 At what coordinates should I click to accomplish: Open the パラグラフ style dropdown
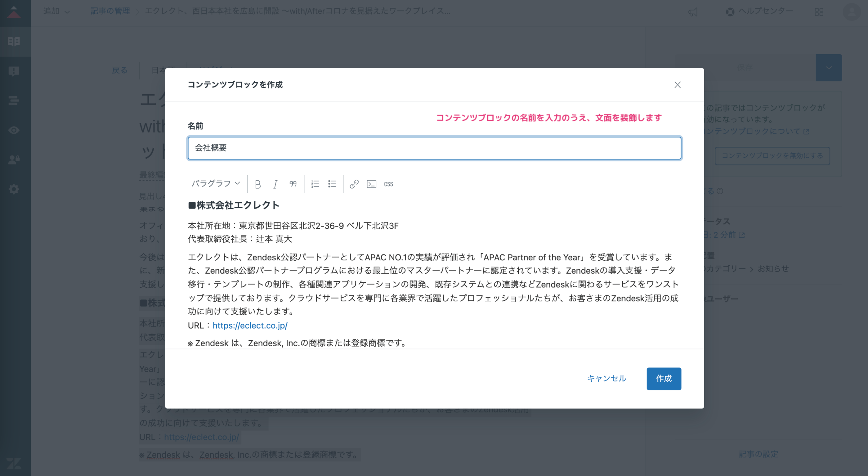click(x=216, y=183)
